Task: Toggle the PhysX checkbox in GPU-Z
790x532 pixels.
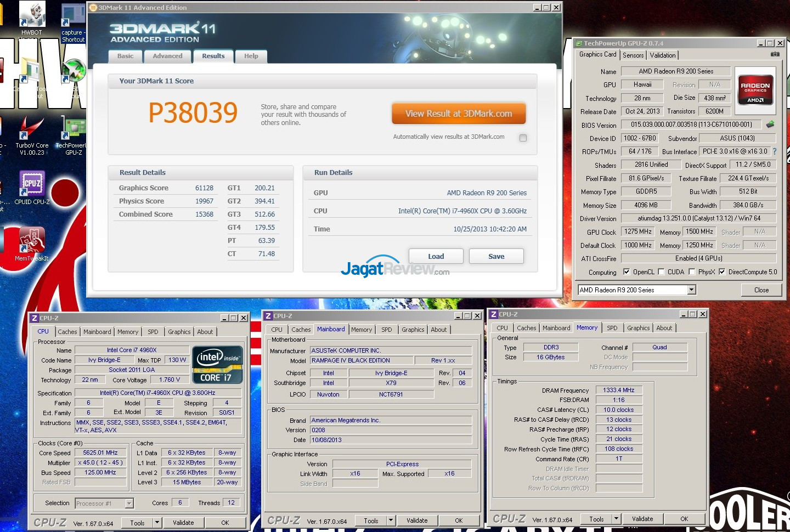Action: (x=692, y=272)
